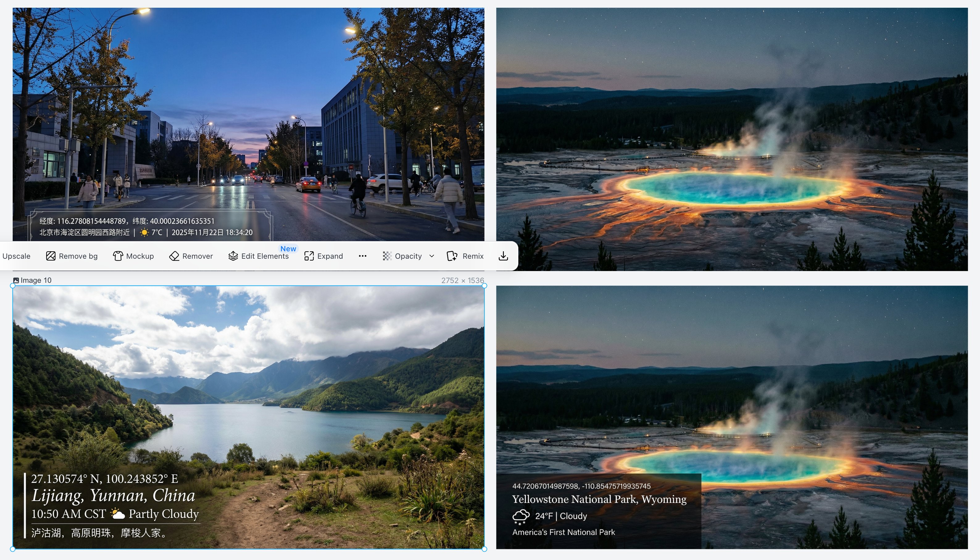Click the Remove bg tool icon
Image resolution: width=980 pixels, height=560 pixels.
(50, 256)
